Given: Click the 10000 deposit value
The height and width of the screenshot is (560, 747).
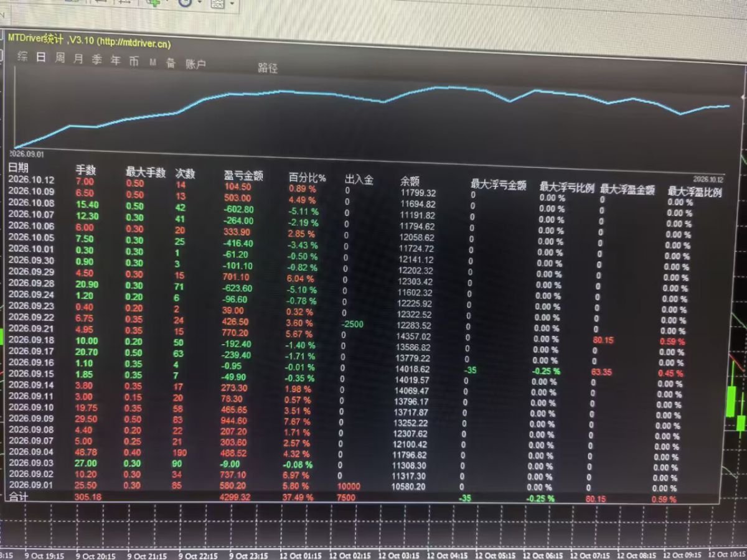Looking at the screenshot, I should coord(348,485).
